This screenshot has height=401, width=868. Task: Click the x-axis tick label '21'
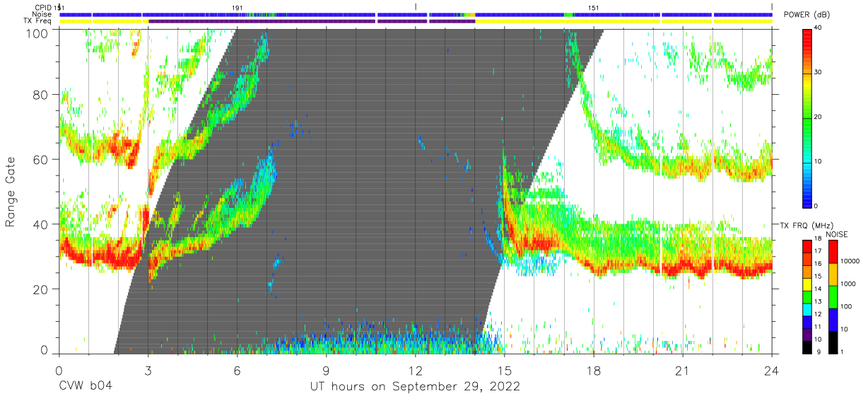coord(683,371)
